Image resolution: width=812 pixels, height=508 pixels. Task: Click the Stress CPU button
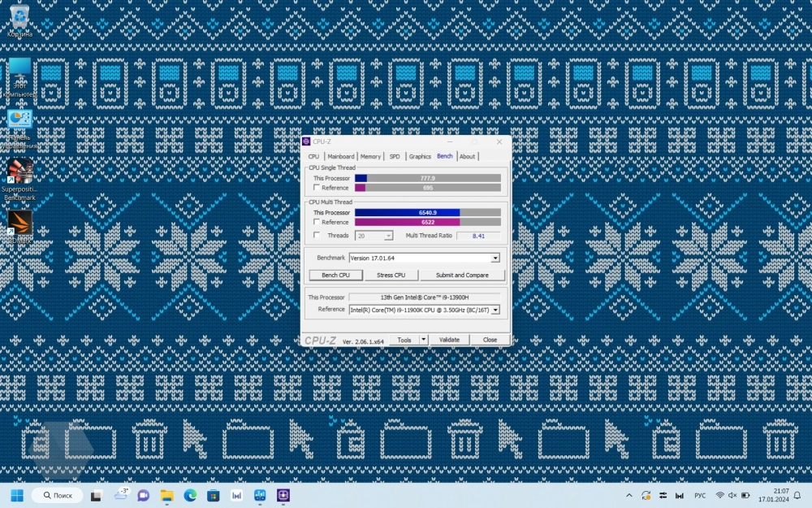391,276
